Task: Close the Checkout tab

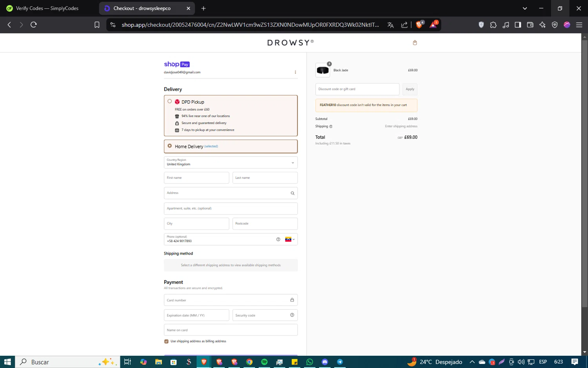Action: click(x=188, y=8)
